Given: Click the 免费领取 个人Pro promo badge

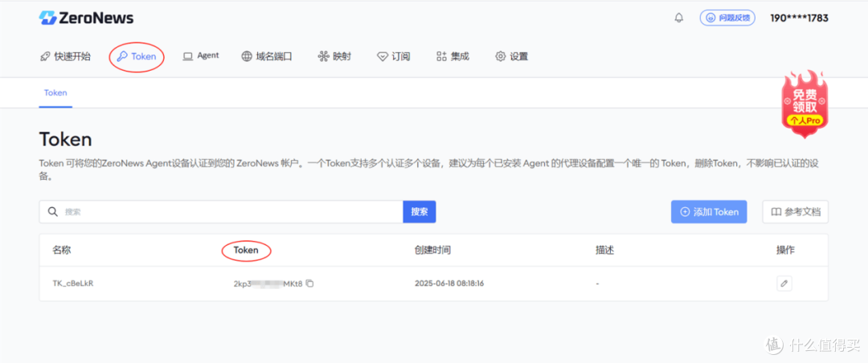Looking at the screenshot, I should click(805, 104).
